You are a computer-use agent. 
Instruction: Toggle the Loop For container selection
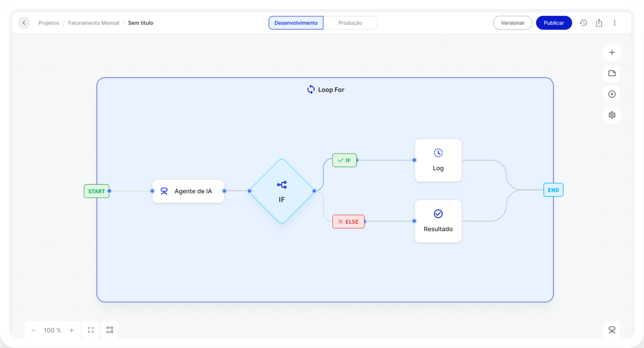coord(326,89)
